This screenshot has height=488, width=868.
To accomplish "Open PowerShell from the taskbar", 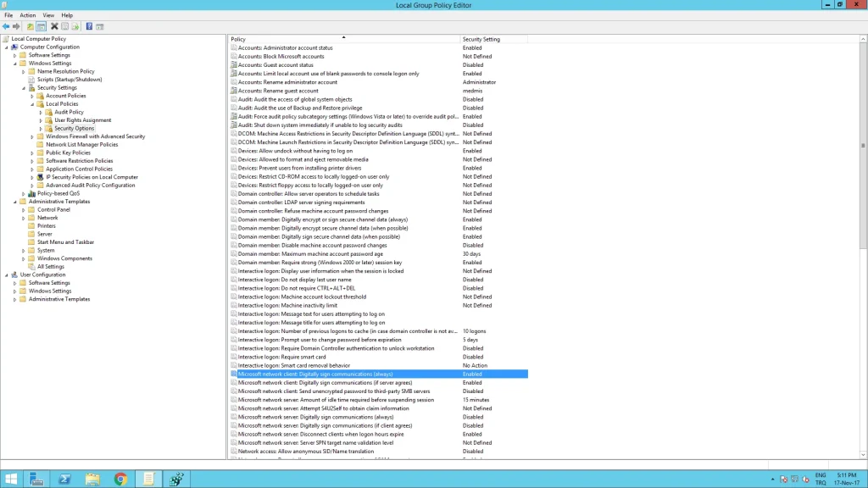I will (x=64, y=479).
